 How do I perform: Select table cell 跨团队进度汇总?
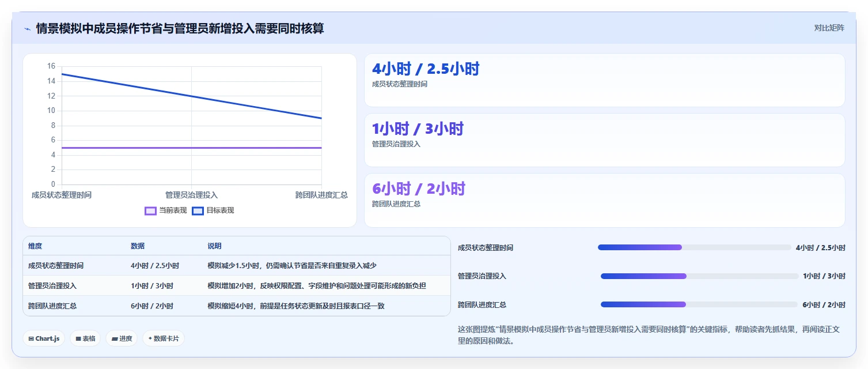click(52, 306)
